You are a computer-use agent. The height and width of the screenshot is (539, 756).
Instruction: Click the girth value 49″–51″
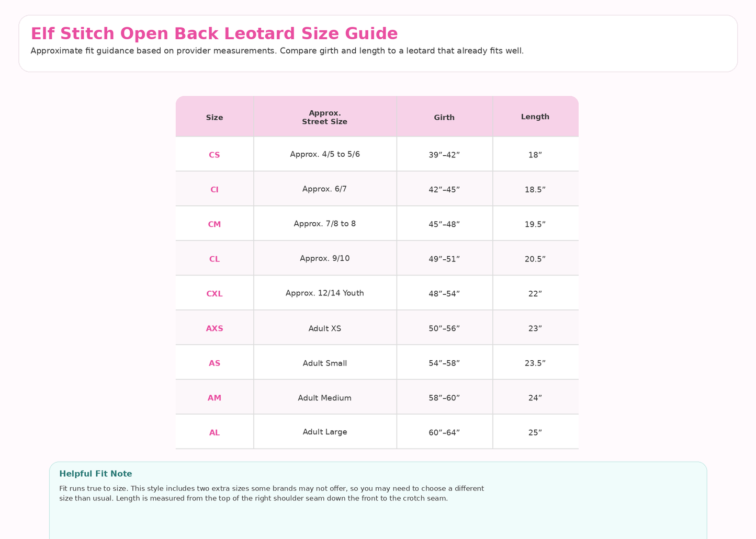pos(444,259)
